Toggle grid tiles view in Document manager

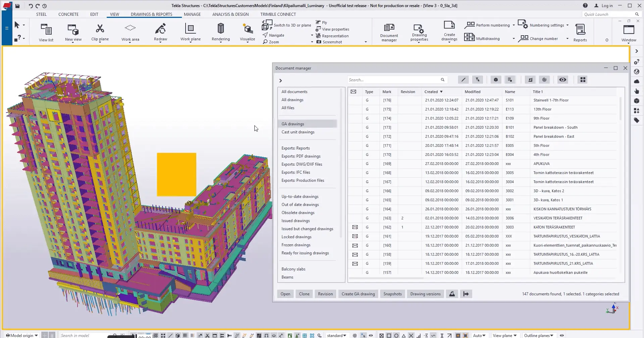[x=583, y=80]
